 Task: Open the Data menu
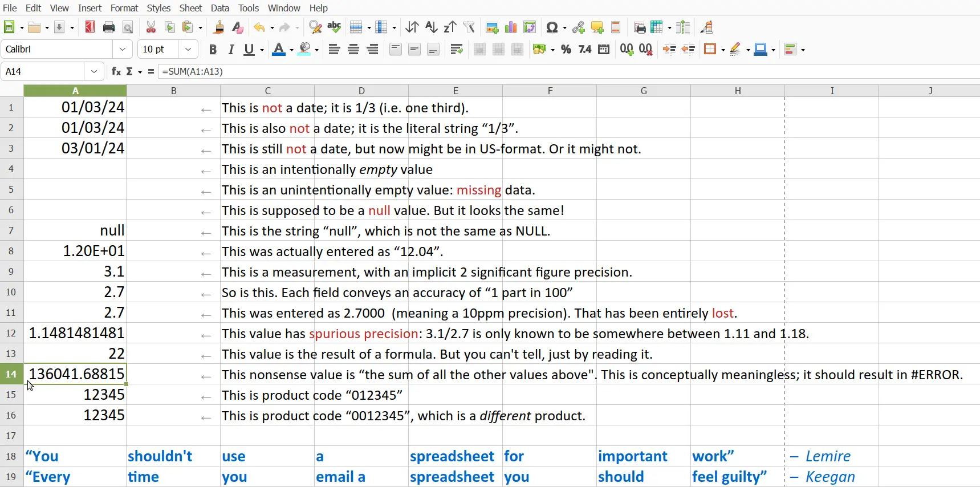(220, 8)
